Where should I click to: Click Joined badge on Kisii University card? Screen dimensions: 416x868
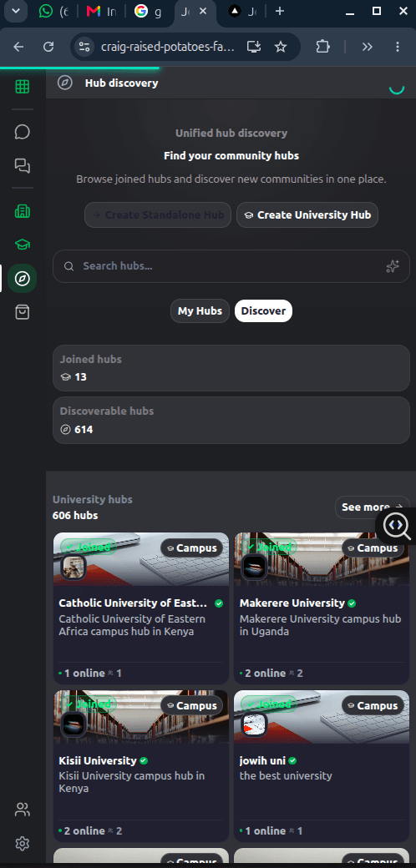[89, 704]
